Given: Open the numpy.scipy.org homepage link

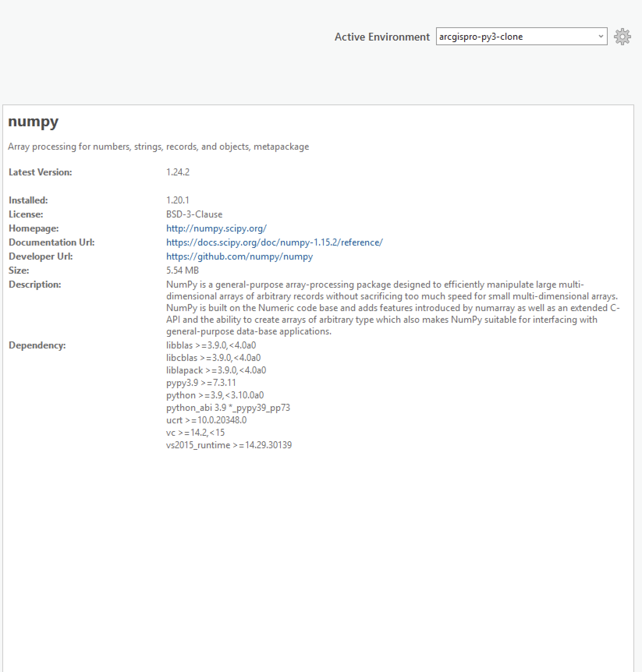Looking at the screenshot, I should pyautogui.click(x=216, y=228).
